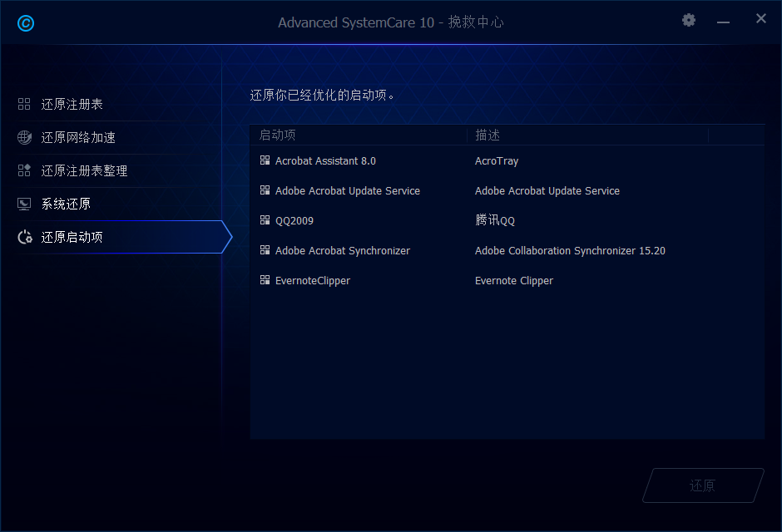Click Adobe Acrobat Update Service in 描述 column
Image resolution: width=782 pixels, height=532 pixels.
[x=547, y=191]
